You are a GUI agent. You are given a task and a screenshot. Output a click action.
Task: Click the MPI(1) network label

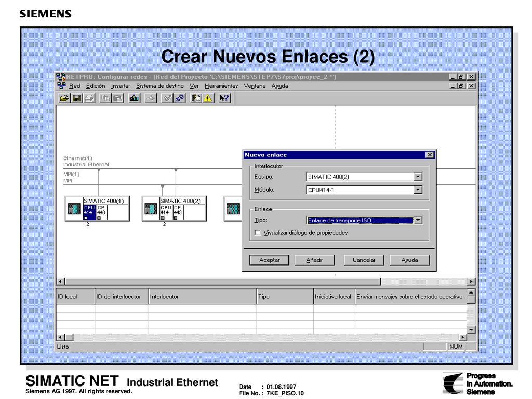(x=71, y=175)
